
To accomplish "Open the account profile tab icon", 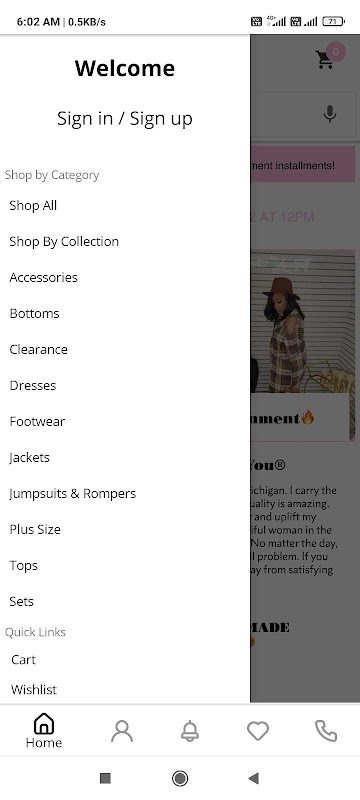I will pos(122,731).
